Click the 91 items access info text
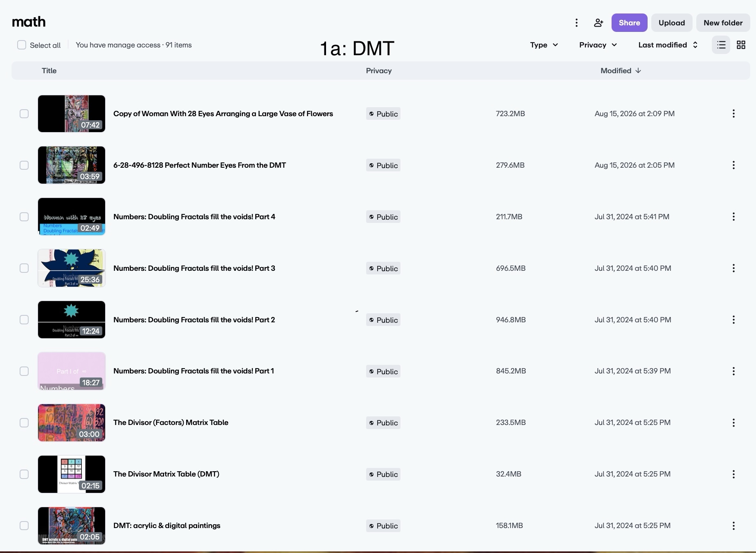The height and width of the screenshot is (553, 756). click(134, 45)
